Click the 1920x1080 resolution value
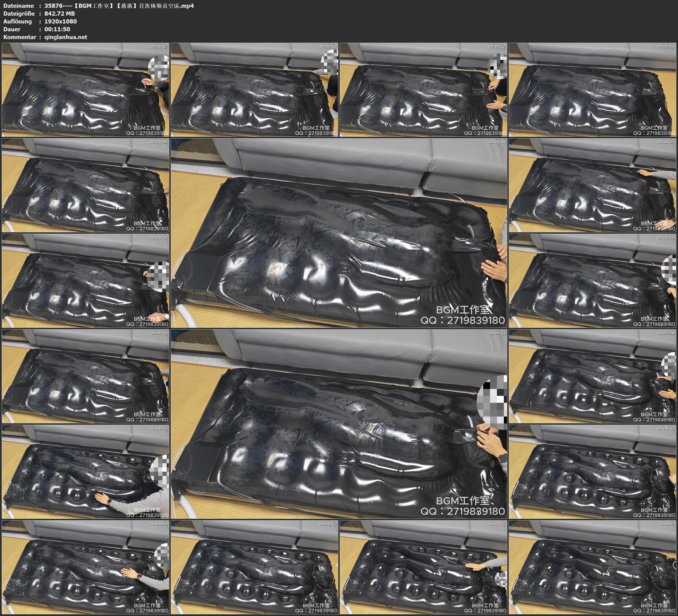Screen dimensions: 678x616 [x=61, y=21]
